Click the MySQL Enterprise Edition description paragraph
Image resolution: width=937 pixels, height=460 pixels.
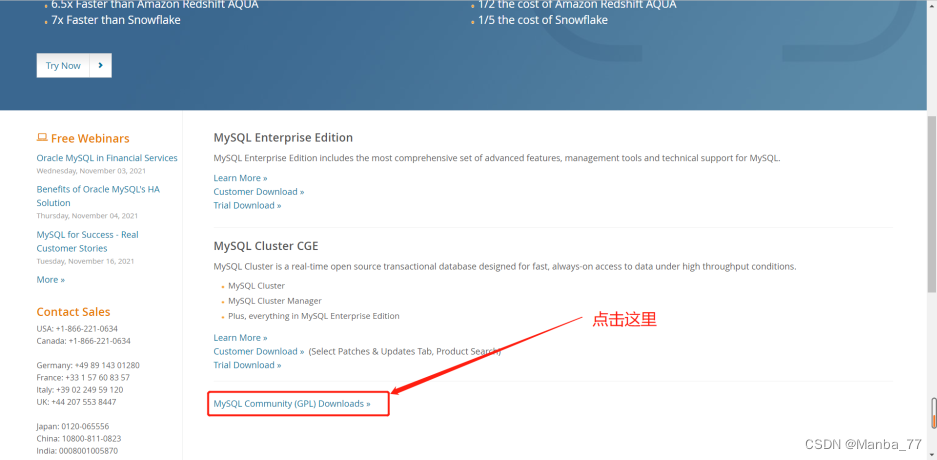[x=497, y=158]
